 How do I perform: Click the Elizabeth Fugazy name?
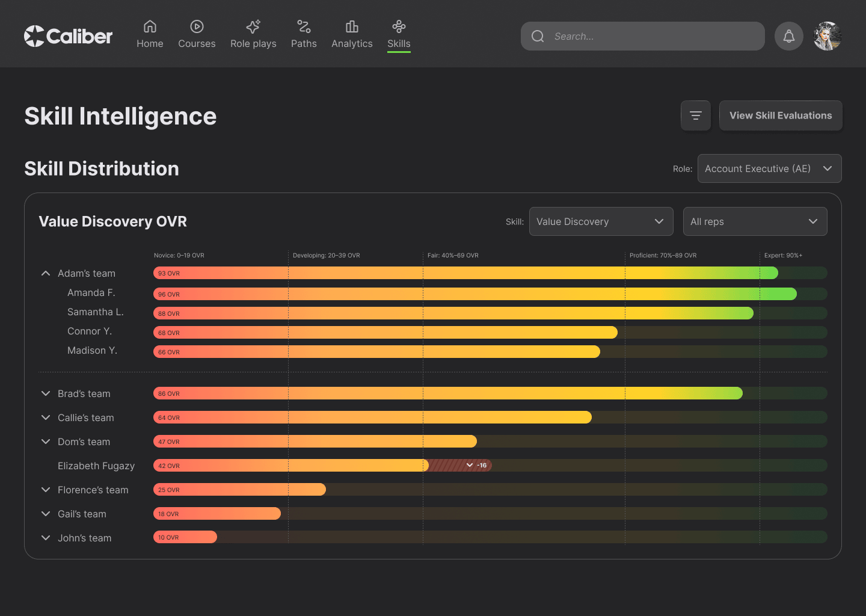click(x=96, y=466)
